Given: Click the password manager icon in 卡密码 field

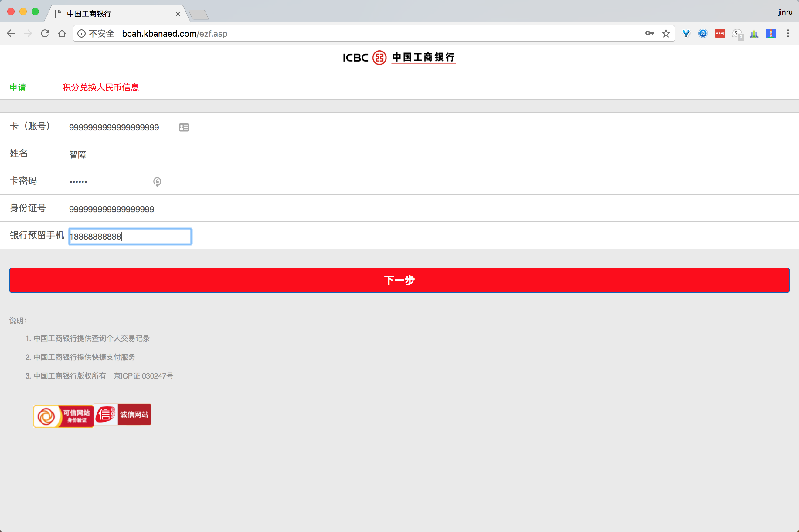Looking at the screenshot, I should pos(157,181).
